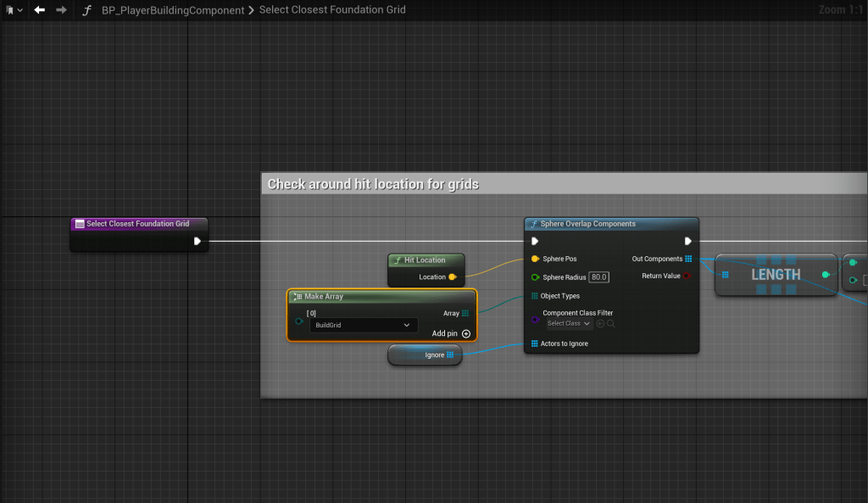This screenshot has width=868, height=503.
Task: Click the Make Array output pin
Action: pyautogui.click(x=465, y=313)
